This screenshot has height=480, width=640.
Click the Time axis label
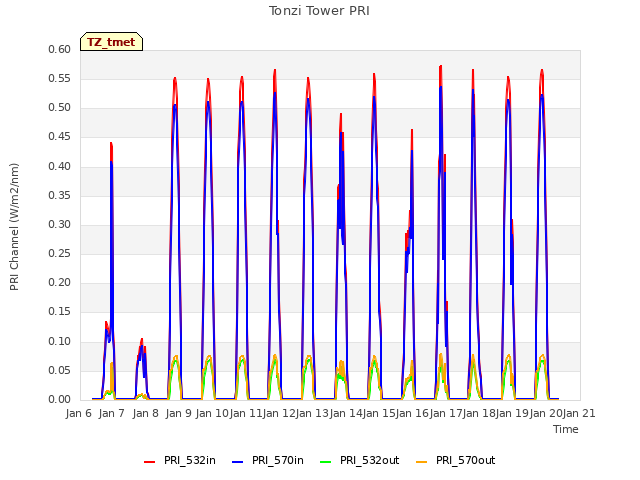point(566,429)
